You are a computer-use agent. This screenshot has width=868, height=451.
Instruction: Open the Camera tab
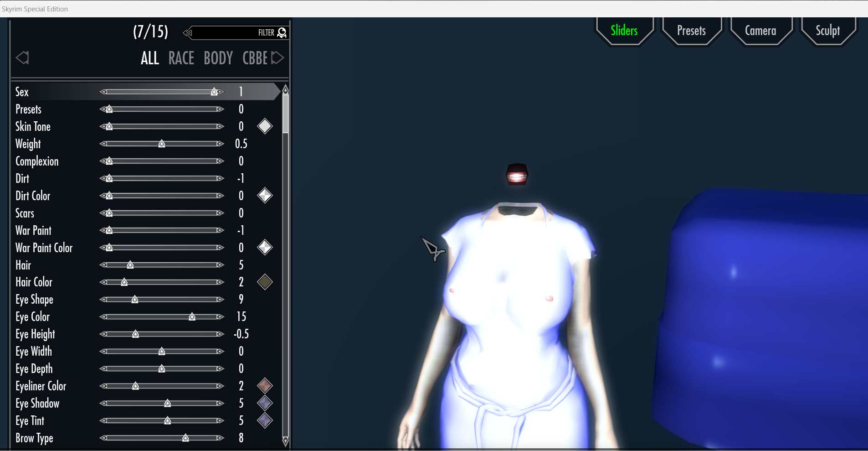coord(760,31)
